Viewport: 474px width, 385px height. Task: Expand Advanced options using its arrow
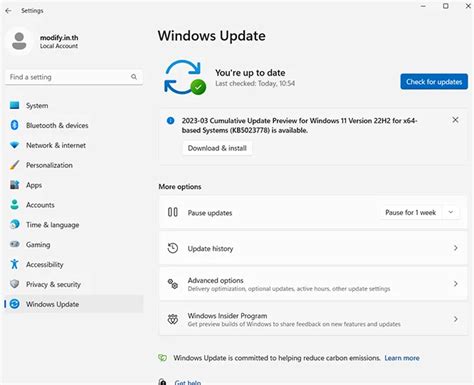tap(456, 284)
